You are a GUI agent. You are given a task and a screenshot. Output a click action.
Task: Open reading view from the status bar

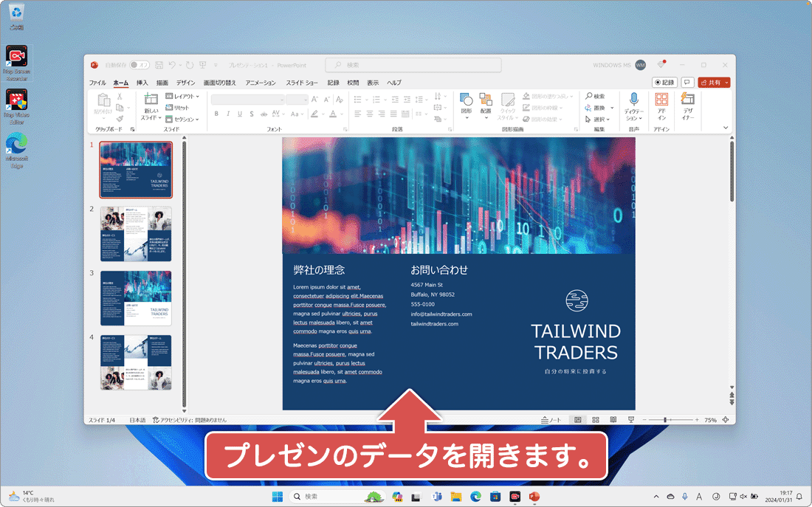pos(613,419)
